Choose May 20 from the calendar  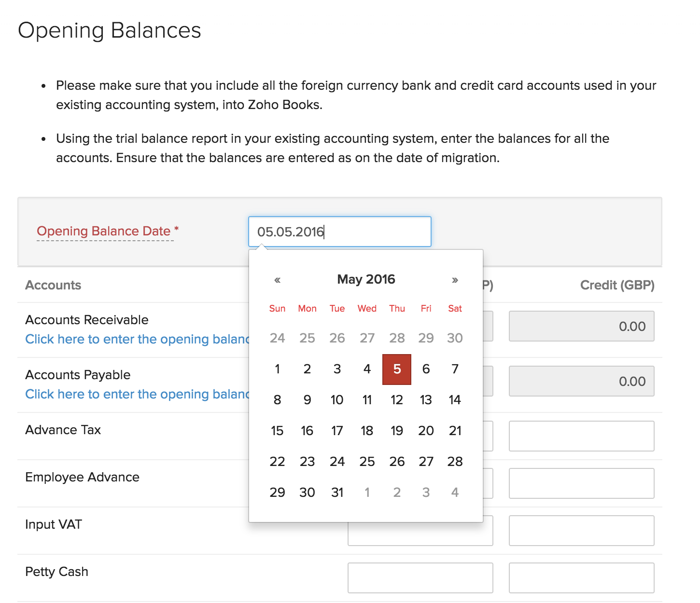tap(426, 431)
